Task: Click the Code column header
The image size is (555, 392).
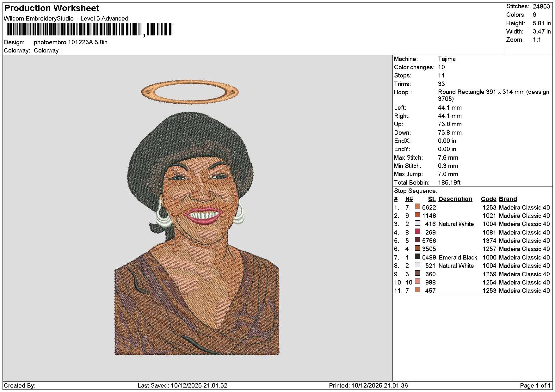Action: [488, 199]
